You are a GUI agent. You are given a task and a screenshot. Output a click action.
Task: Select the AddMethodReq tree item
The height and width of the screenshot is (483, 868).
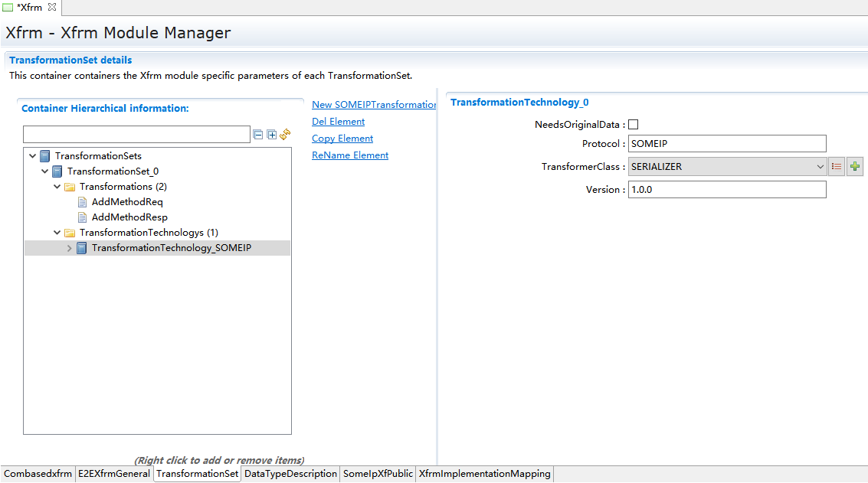pos(127,202)
